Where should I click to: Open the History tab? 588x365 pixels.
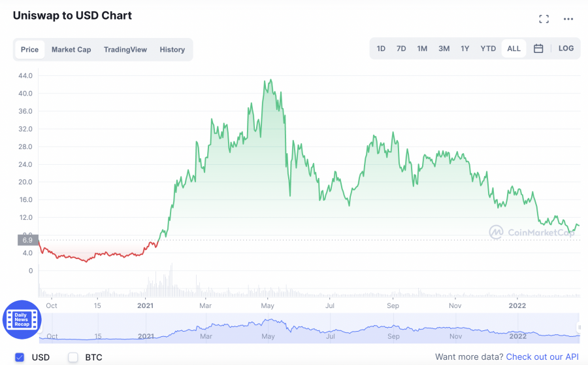(172, 50)
